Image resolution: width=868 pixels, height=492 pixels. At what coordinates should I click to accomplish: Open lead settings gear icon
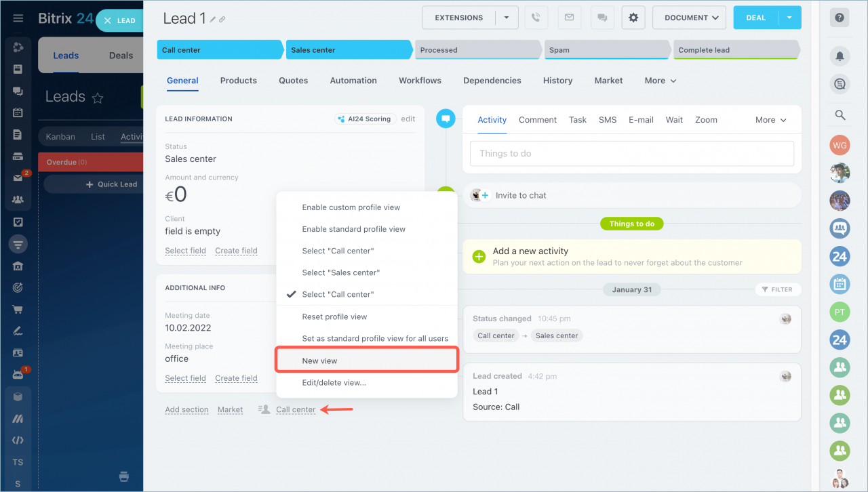(633, 18)
